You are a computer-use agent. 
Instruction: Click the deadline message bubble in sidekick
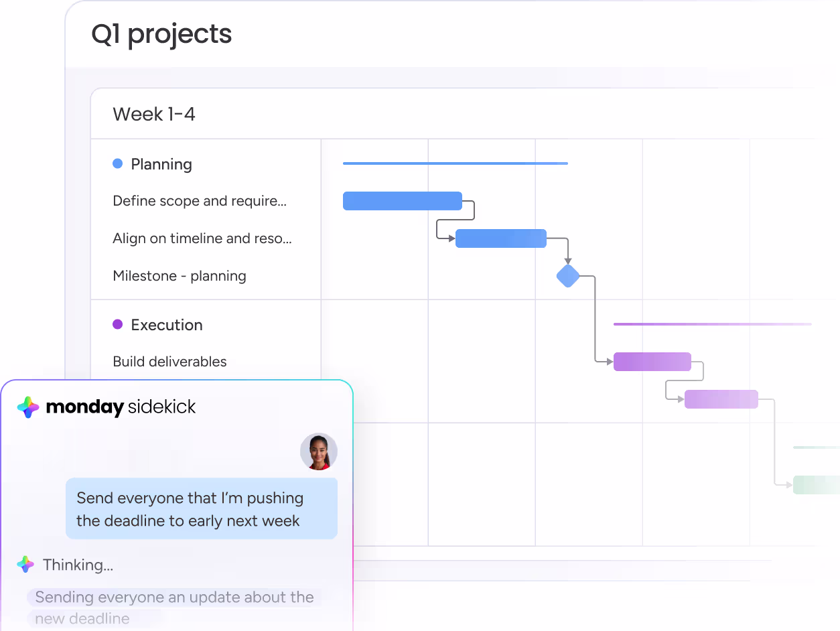click(201, 509)
